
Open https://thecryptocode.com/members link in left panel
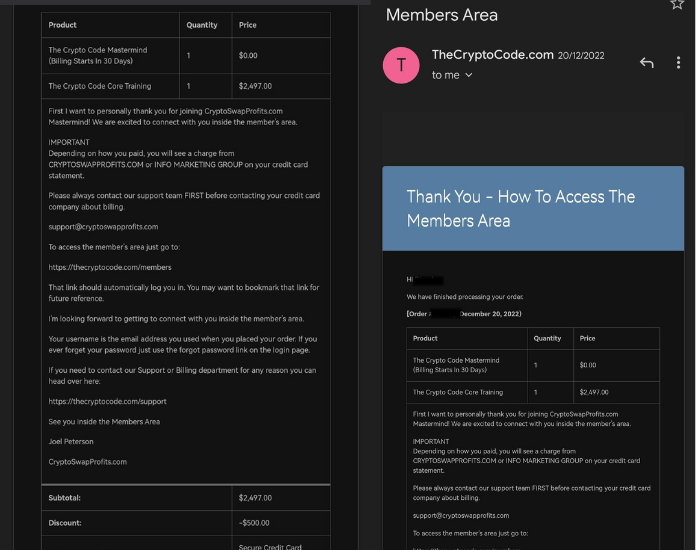pos(110,267)
